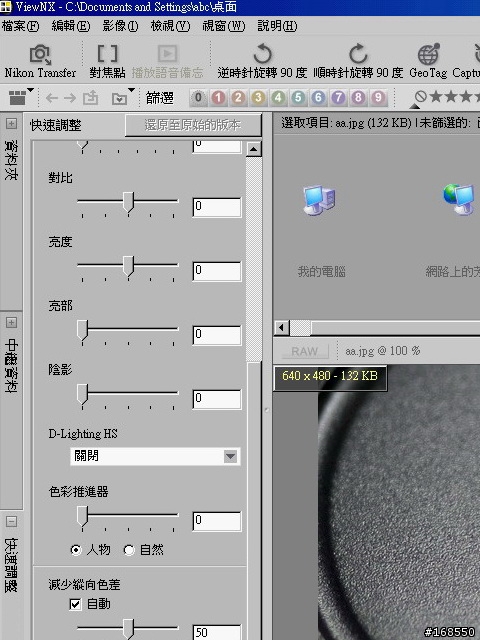Open Nikon Transfer from the toolbar
480x640 pixels.
point(40,61)
